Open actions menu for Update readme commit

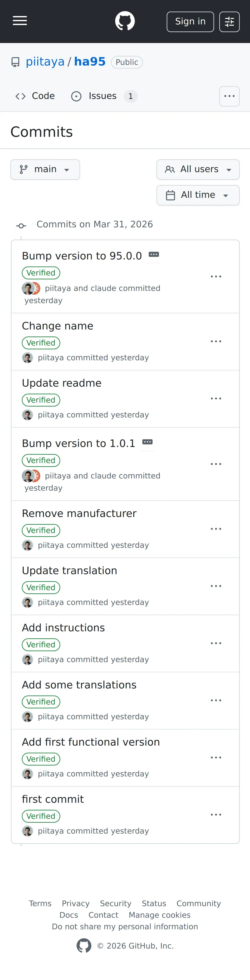[x=216, y=399]
